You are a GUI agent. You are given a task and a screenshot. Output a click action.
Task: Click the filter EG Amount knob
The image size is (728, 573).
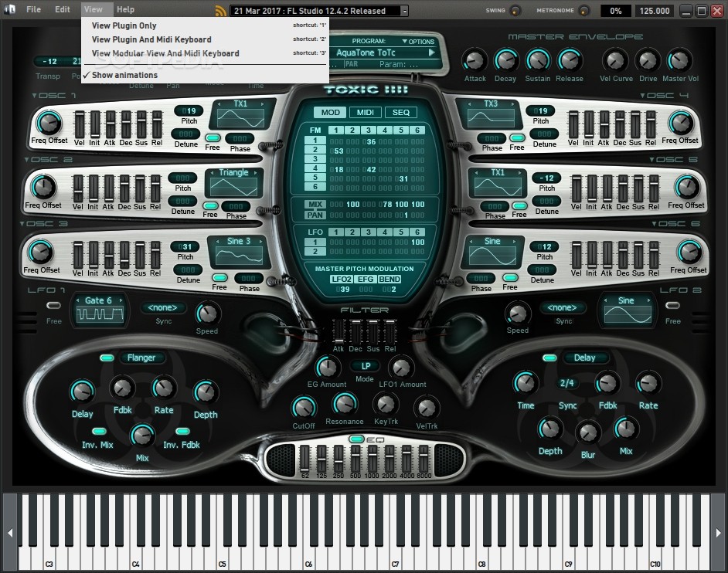click(x=327, y=368)
